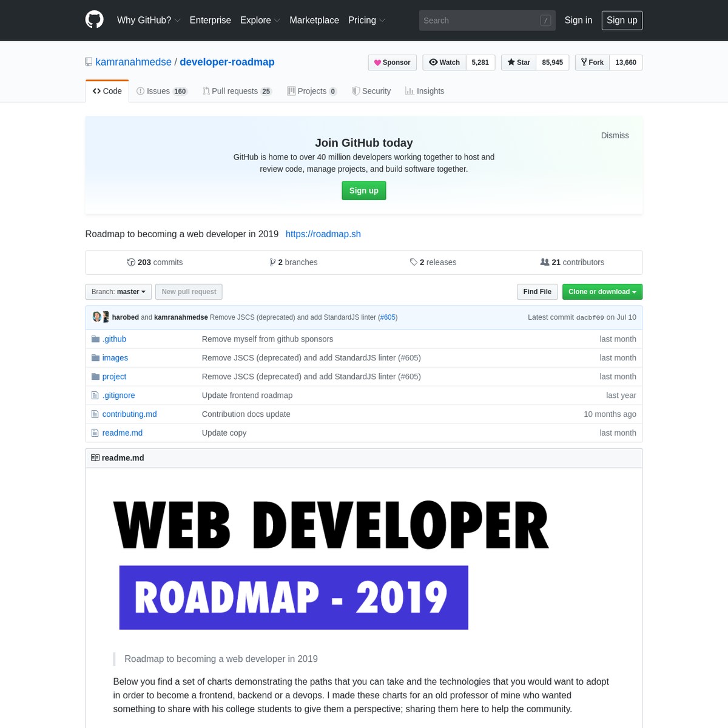
Task: Click the GitHub octocat logo
Action: tap(94, 19)
